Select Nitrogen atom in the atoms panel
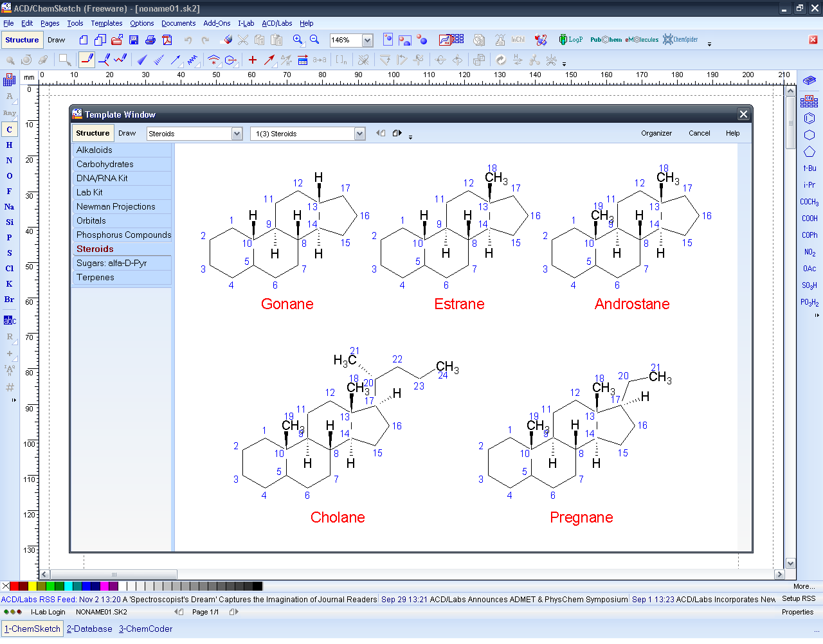Screen dimensions: 823x644 point(9,160)
